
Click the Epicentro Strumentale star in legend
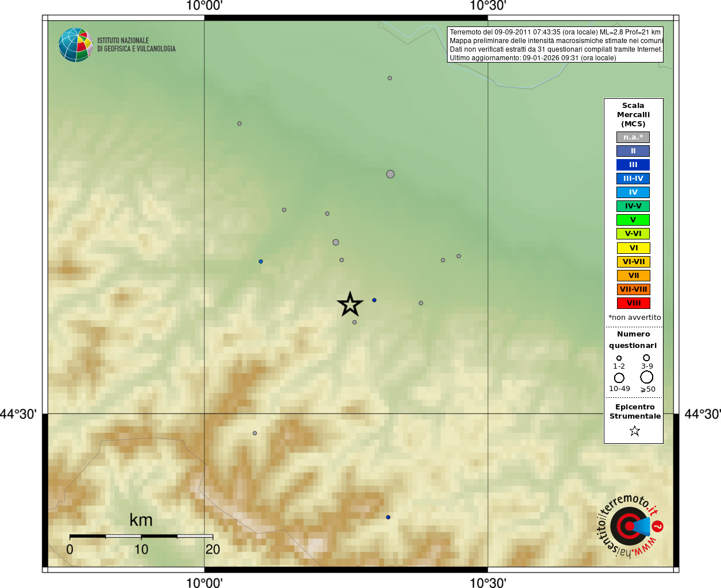[635, 431]
